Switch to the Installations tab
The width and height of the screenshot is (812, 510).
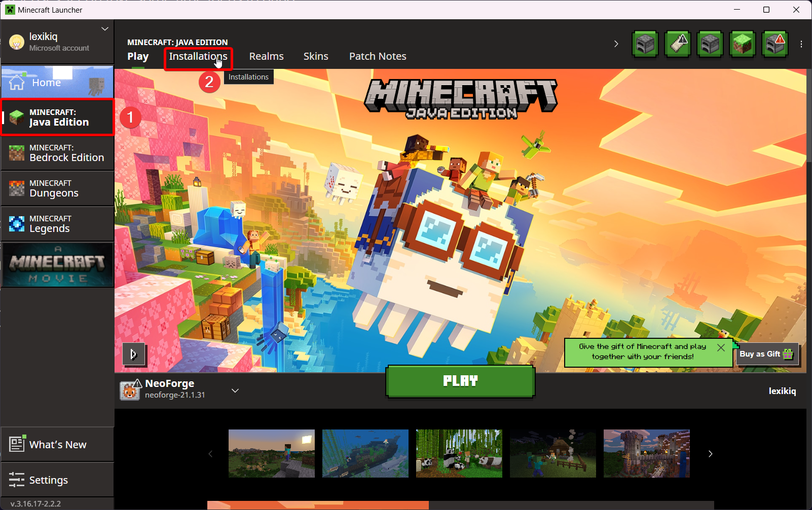point(198,56)
